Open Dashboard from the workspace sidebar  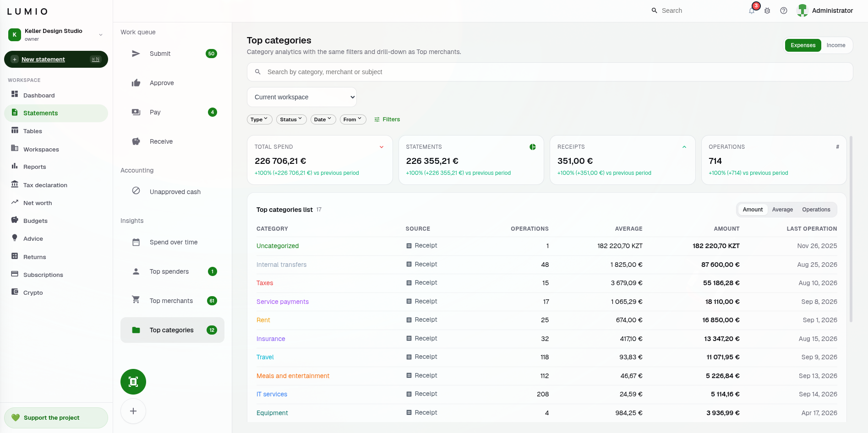click(x=56, y=95)
